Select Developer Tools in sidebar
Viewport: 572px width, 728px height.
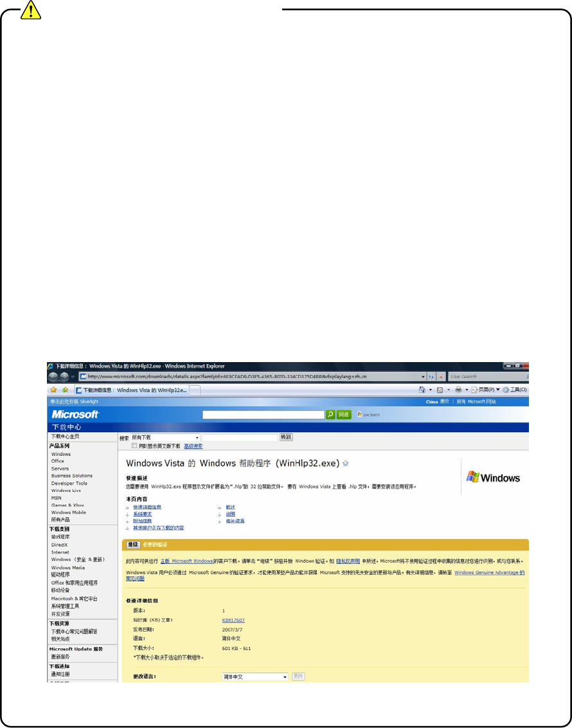[69, 484]
